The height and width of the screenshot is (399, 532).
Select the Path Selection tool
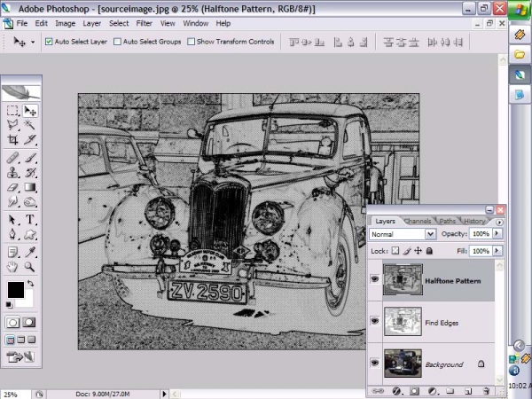pyautogui.click(x=12, y=220)
